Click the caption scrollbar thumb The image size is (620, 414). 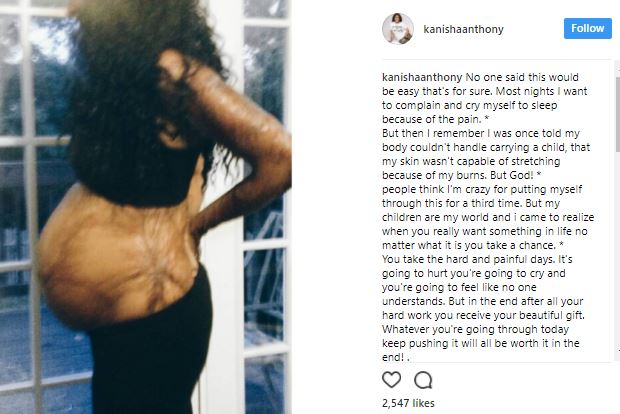tap(617, 114)
